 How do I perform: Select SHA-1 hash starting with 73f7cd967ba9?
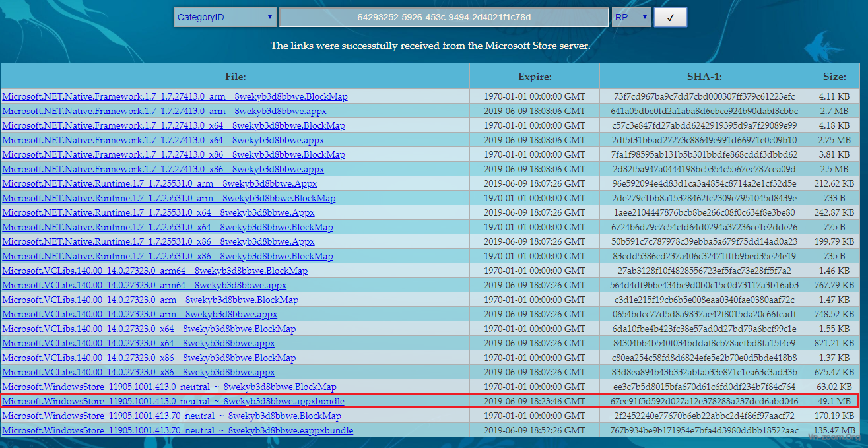[x=704, y=96]
